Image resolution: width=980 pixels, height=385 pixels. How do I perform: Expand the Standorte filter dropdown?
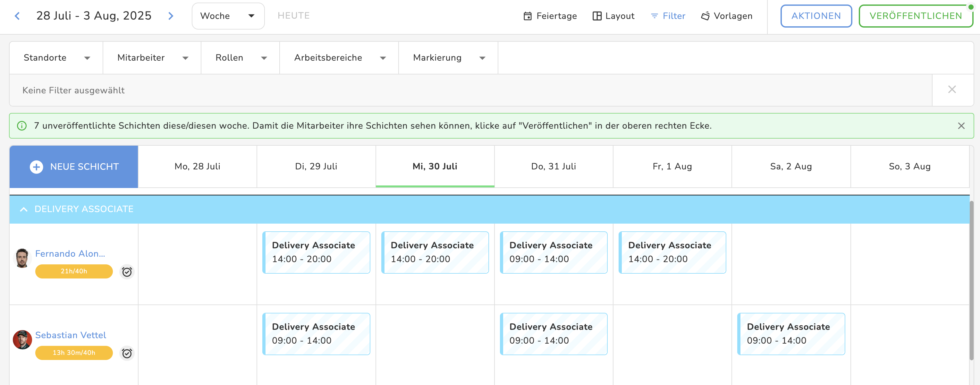pos(56,58)
